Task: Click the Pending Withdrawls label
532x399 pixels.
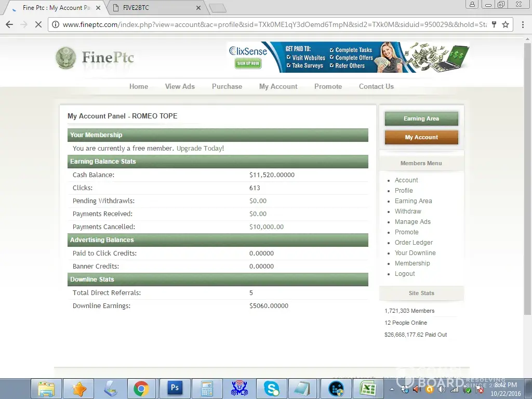Action: [103, 201]
